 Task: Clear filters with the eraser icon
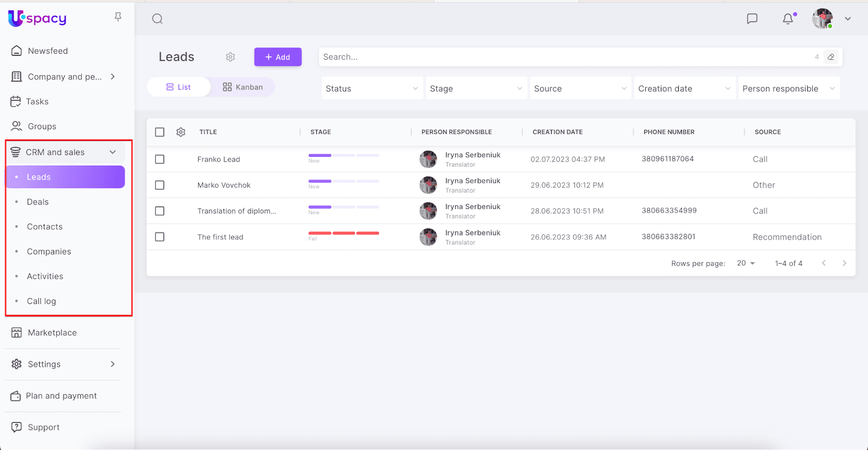click(x=831, y=57)
